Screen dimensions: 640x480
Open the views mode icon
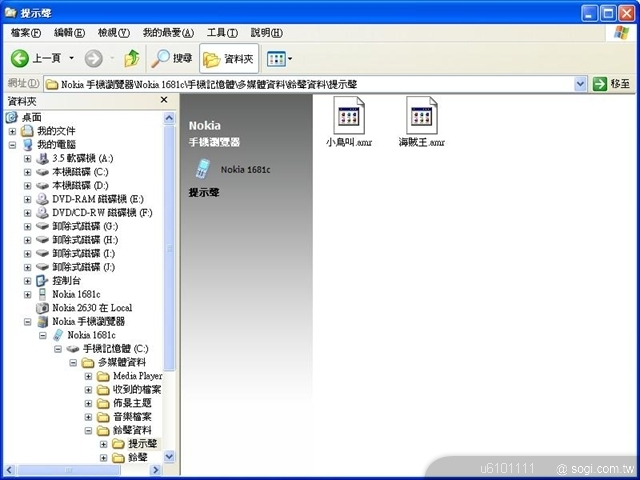tap(276, 59)
